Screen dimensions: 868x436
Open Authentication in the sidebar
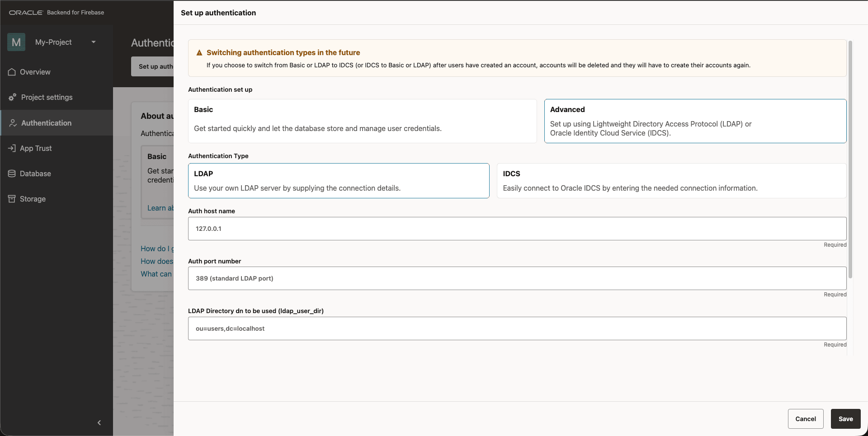coord(57,123)
